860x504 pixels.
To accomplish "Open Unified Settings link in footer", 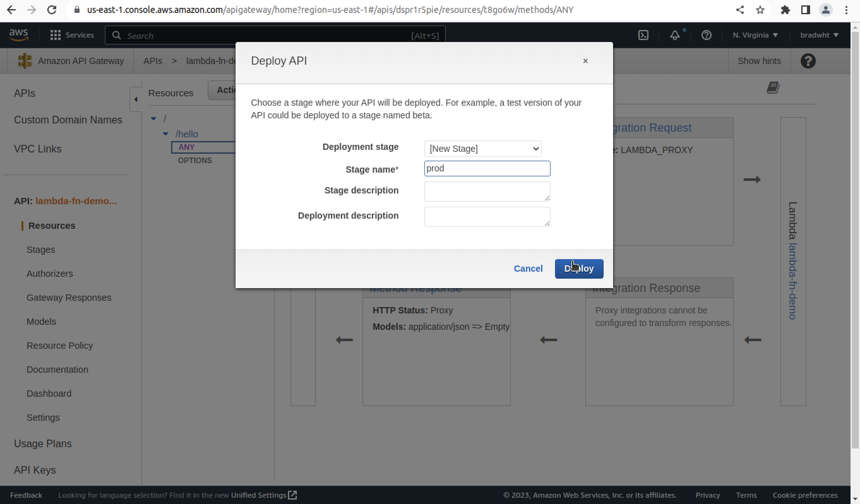I will click(263, 495).
